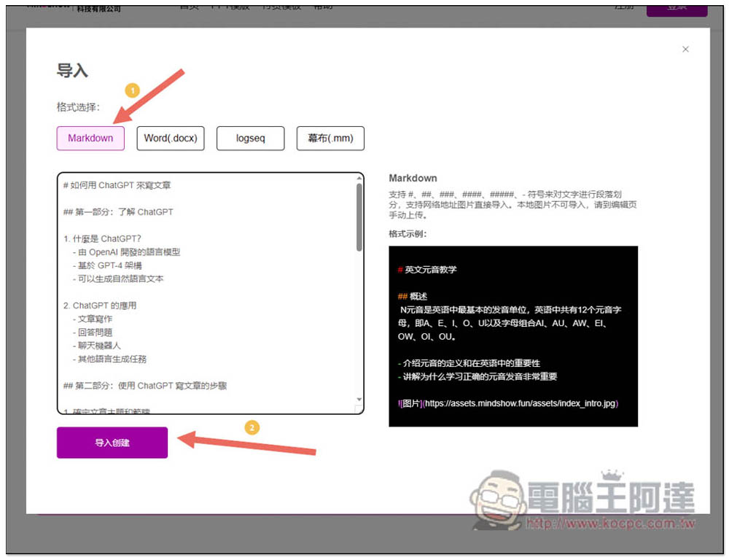Click the '格式示例:' label
The height and width of the screenshot is (560, 729).
(x=408, y=234)
